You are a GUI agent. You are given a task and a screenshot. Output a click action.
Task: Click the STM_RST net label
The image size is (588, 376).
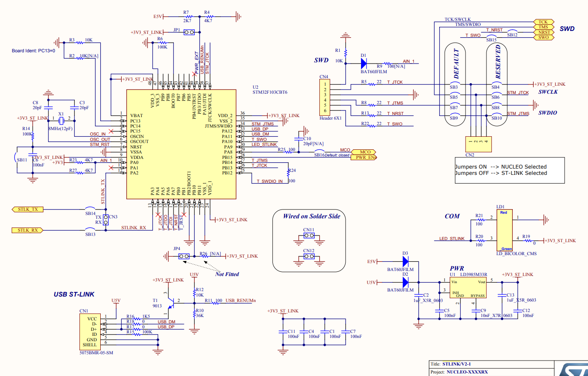click(x=99, y=145)
